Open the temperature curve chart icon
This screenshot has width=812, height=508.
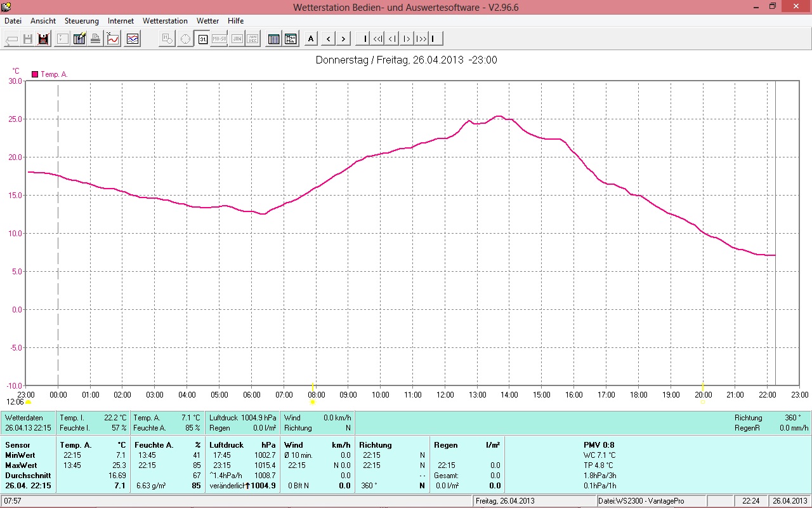coord(113,39)
